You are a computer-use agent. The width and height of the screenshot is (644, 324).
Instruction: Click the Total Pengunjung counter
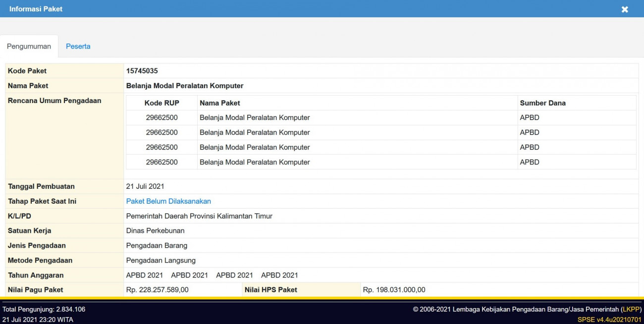click(x=44, y=309)
